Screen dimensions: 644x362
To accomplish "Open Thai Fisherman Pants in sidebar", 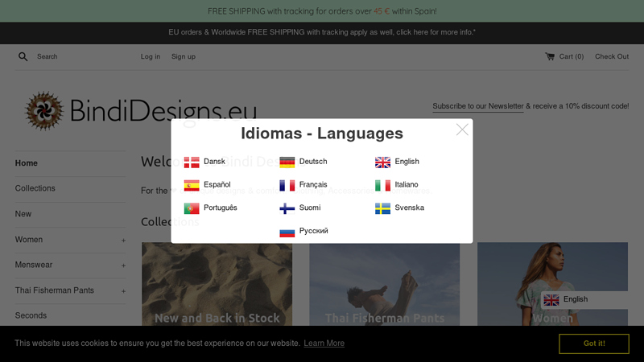I will [55, 290].
